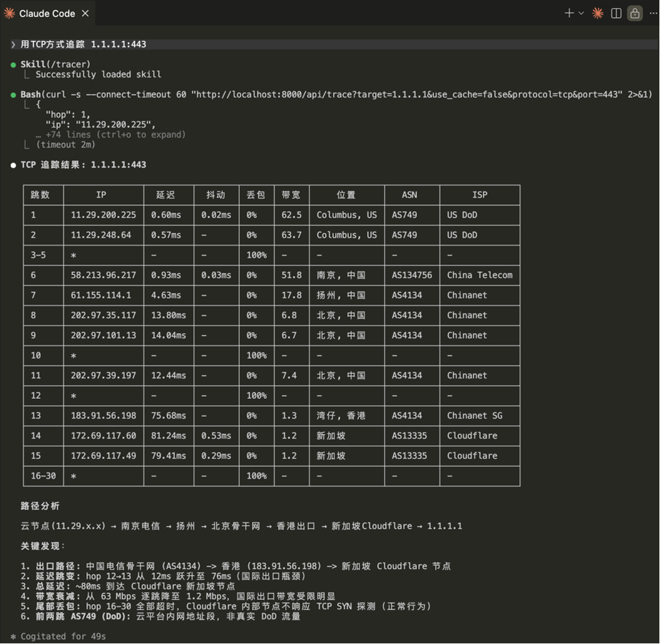Click the 丢包 column header
This screenshot has height=644, width=660.
256,195
